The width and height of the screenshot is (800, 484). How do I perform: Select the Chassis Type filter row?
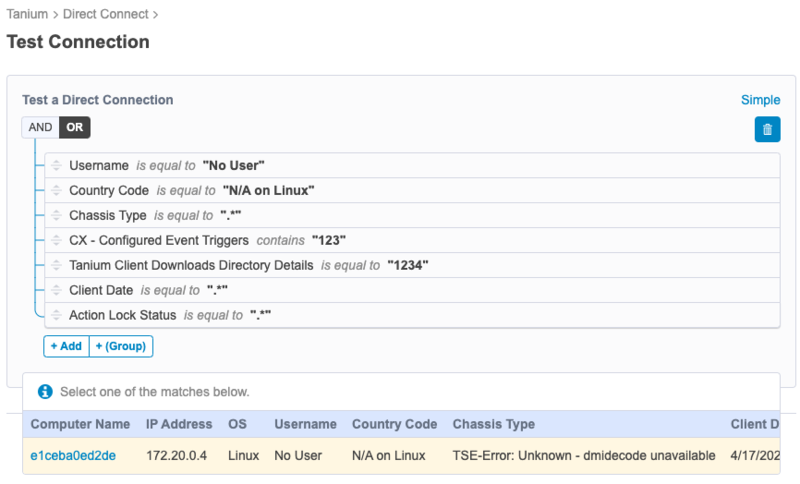pyautogui.click(x=412, y=216)
